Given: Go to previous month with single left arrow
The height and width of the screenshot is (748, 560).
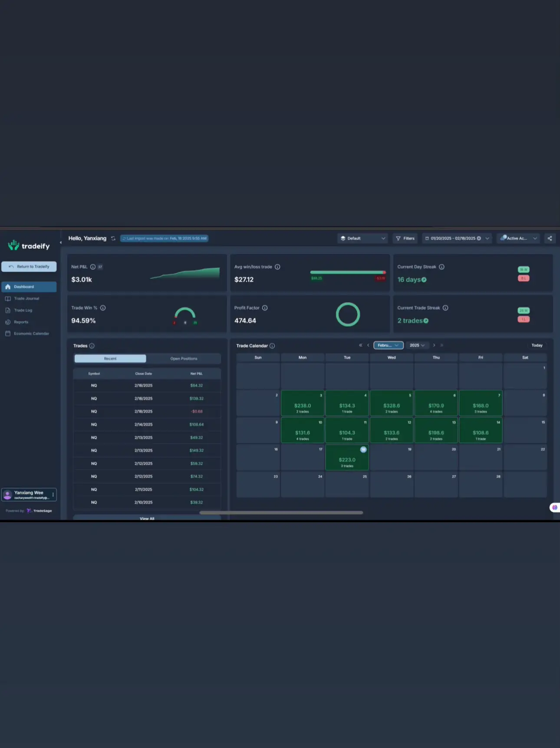Looking at the screenshot, I should (368, 346).
